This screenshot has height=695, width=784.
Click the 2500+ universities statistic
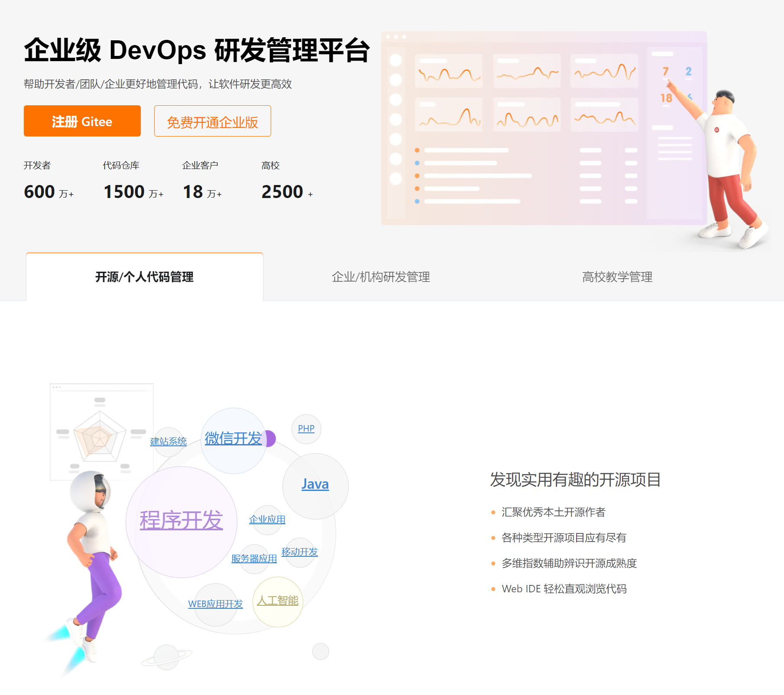click(288, 192)
